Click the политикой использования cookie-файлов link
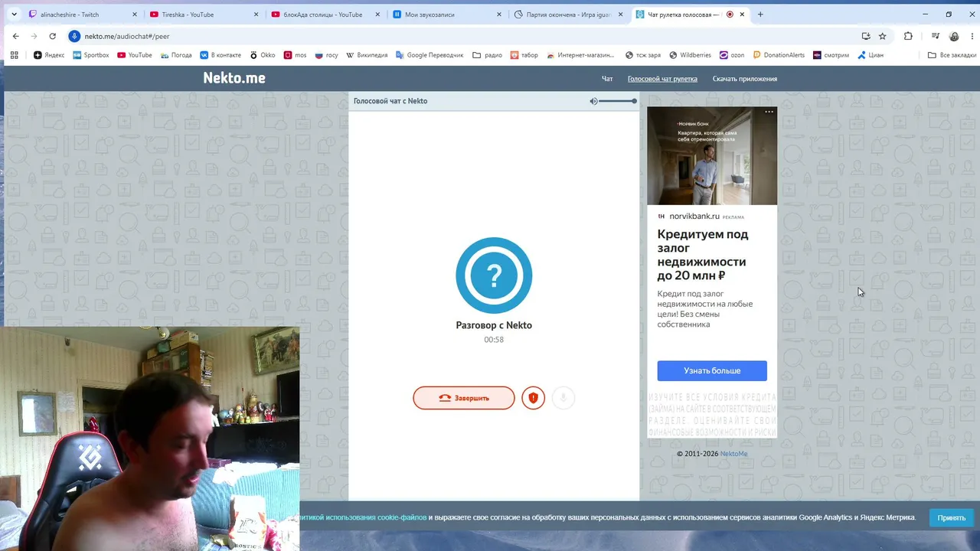This screenshot has height=551, width=980. 363,517
